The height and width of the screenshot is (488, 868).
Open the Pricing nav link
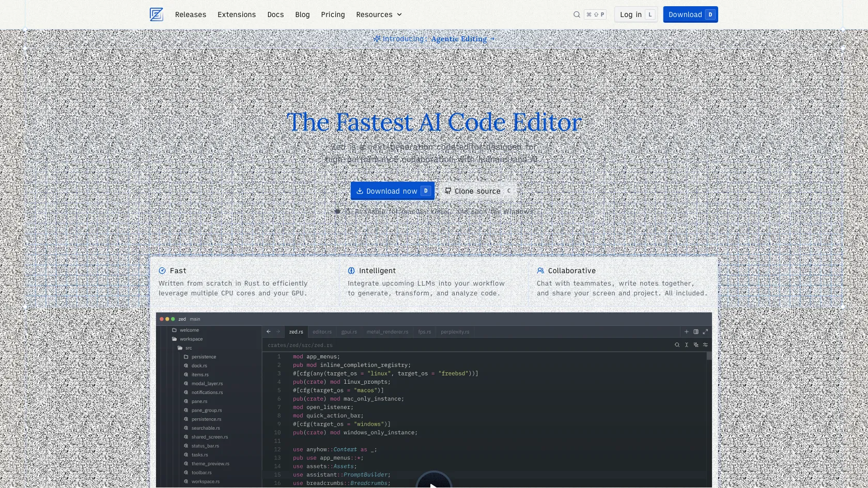click(333, 14)
